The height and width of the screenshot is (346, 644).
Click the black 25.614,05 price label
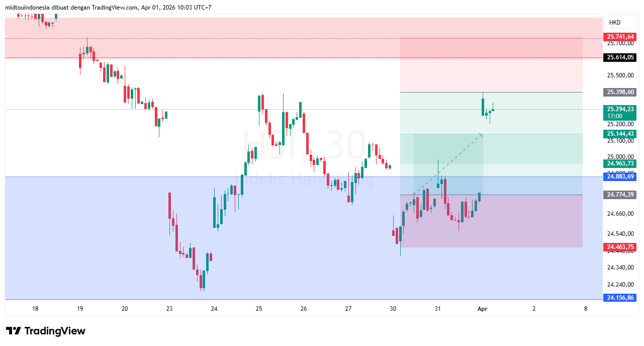(x=620, y=57)
